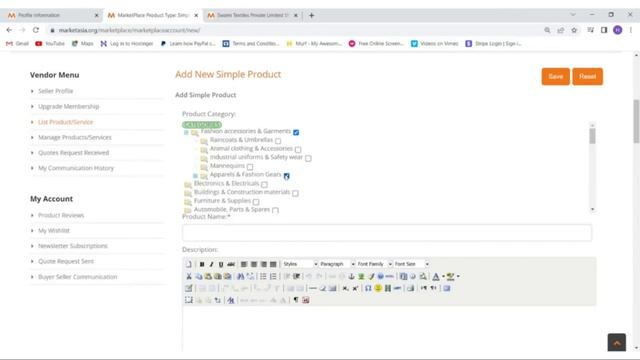This screenshot has height=360, width=640.
Task: Select the highlight color tool
Action: (x=451, y=276)
